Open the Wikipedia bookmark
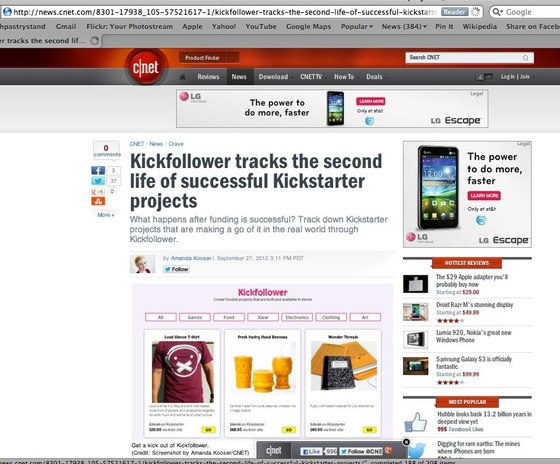Image resolution: width=560 pixels, height=464 pixels. pos(480,26)
